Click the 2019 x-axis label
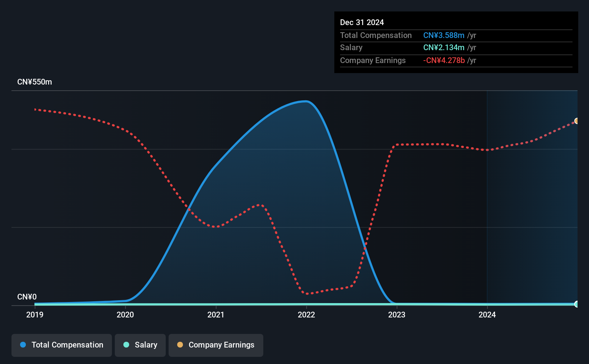The image size is (589, 364). [x=35, y=315]
